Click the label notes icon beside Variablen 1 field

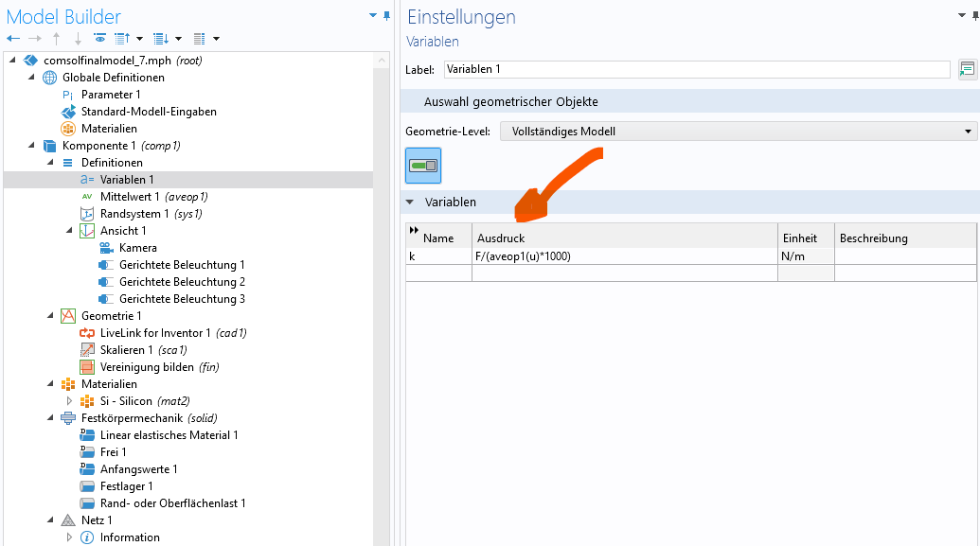pyautogui.click(x=967, y=69)
